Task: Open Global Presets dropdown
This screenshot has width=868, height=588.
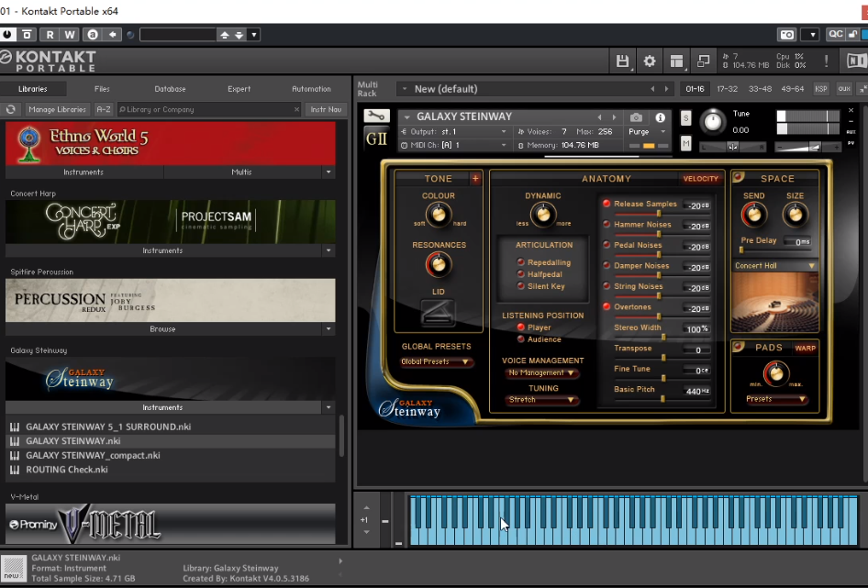Action: coord(436,361)
